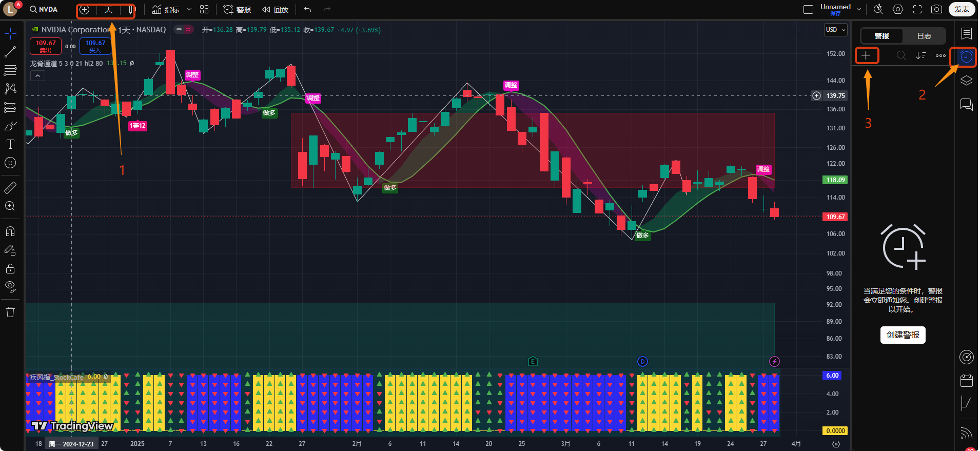The width and height of the screenshot is (980, 451).
Task: Start bar Replay mode
Action: pyautogui.click(x=276, y=10)
